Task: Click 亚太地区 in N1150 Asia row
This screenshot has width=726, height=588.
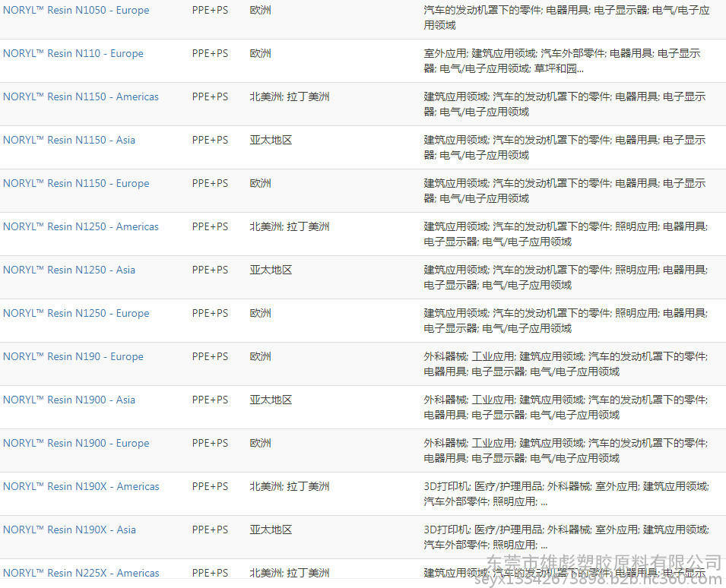Action: coord(271,141)
